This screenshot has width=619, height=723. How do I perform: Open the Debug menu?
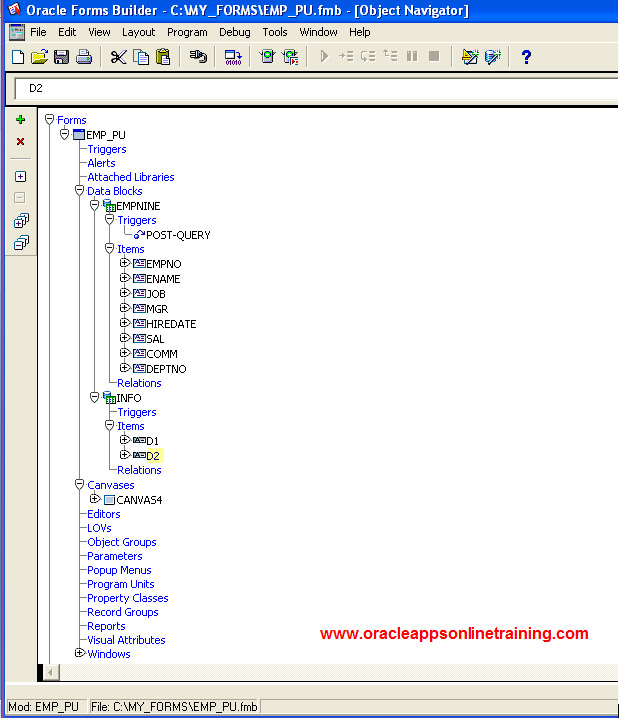(235, 32)
